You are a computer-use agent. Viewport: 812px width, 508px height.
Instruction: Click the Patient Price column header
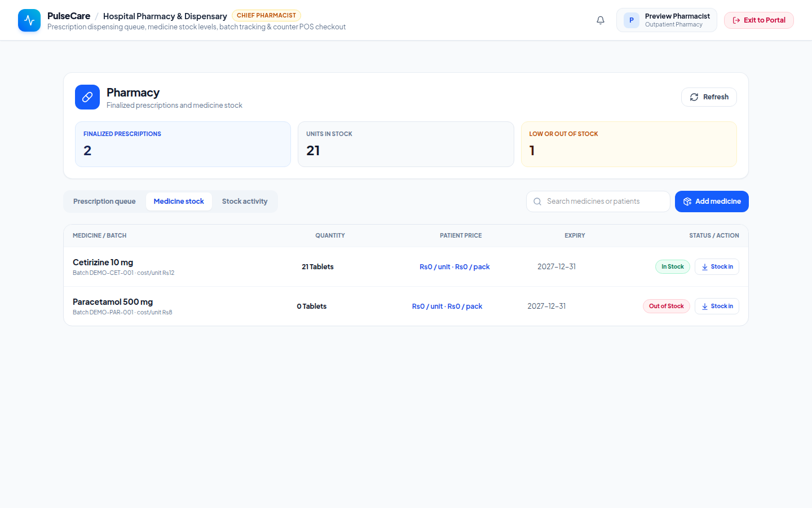pyautogui.click(x=461, y=236)
